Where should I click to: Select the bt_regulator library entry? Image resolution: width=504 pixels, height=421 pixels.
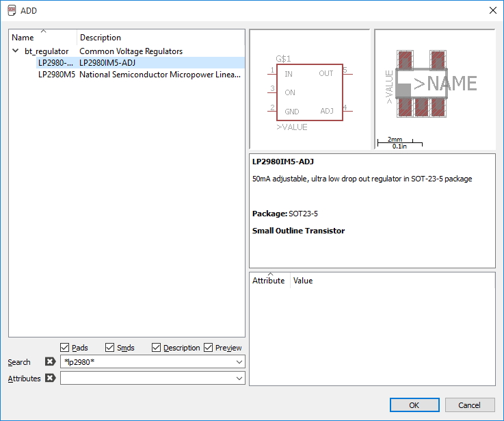pos(47,51)
